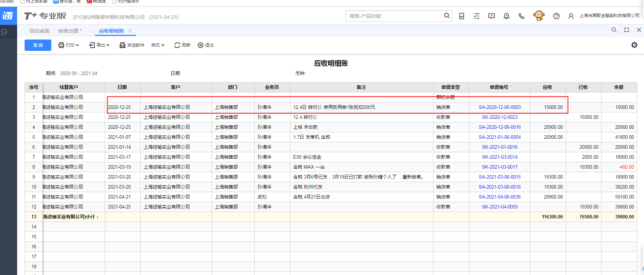The height and width of the screenshot is (275, 644).
Task: Click the monkey mascot assistant icon
Action: tap(539, 16)
